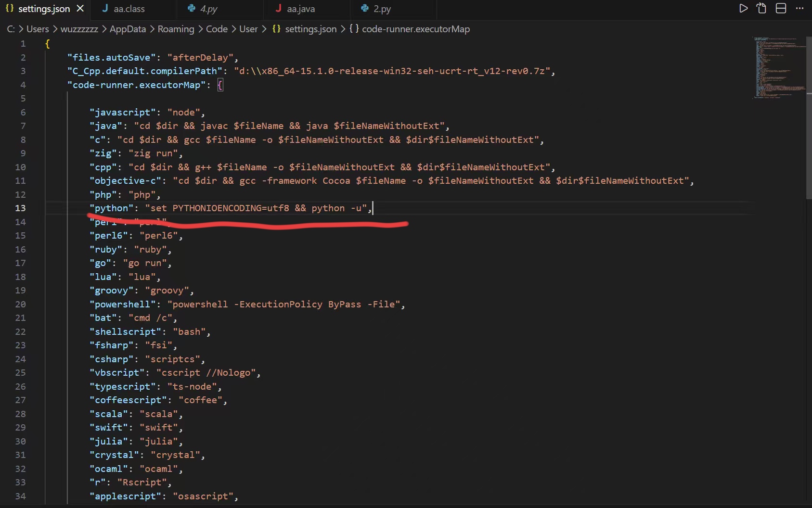
Task: Run code with the play icon
Action: [743, 8]
